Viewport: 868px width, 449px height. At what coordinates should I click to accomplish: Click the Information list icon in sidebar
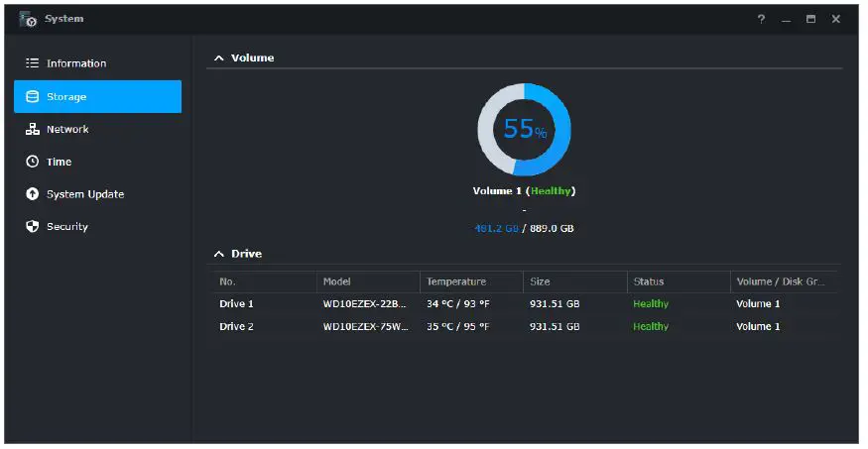(33, 63)
